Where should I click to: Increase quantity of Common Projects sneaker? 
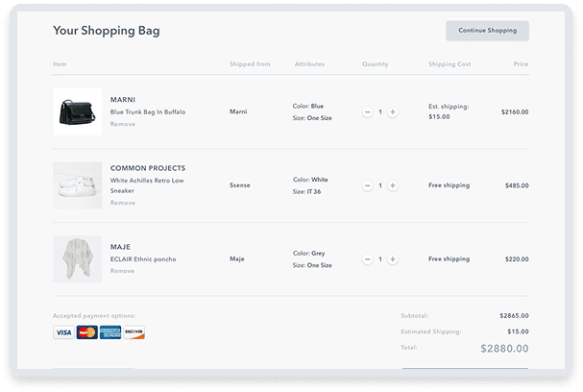pos(393,185)
